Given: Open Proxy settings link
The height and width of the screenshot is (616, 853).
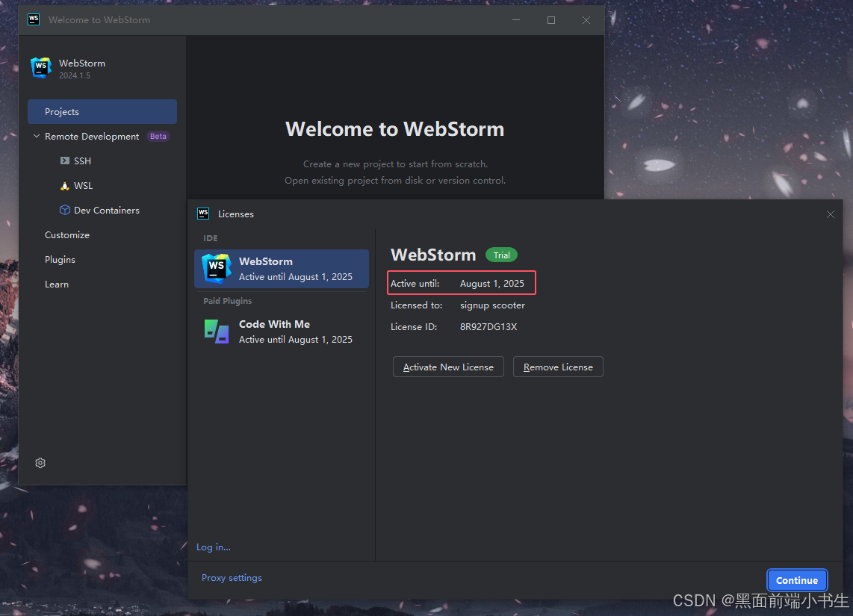Looking at the screenshot, I should pos(232,577).
